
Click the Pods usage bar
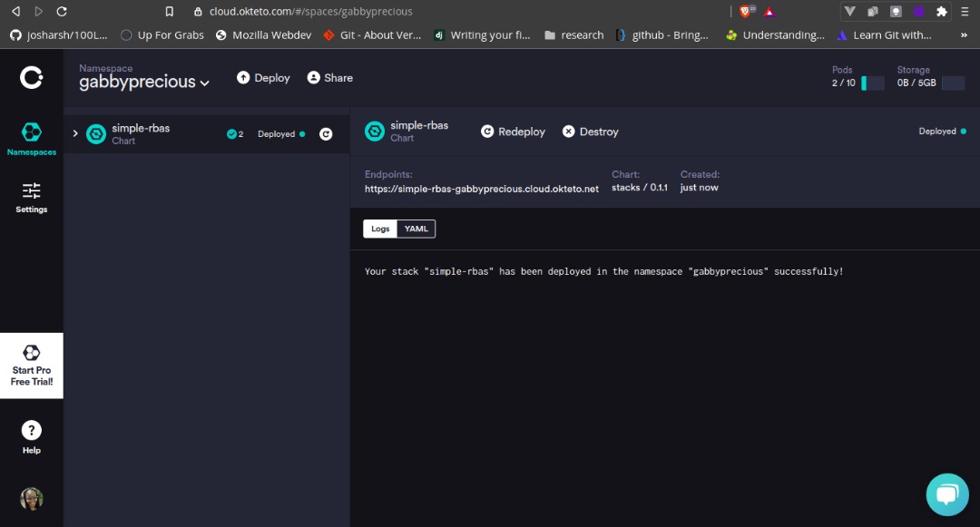[x=873, y=83]
